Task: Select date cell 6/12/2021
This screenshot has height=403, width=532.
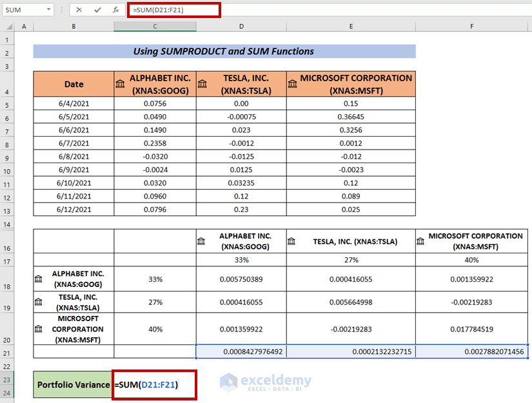Action: (x=74, y=210)
